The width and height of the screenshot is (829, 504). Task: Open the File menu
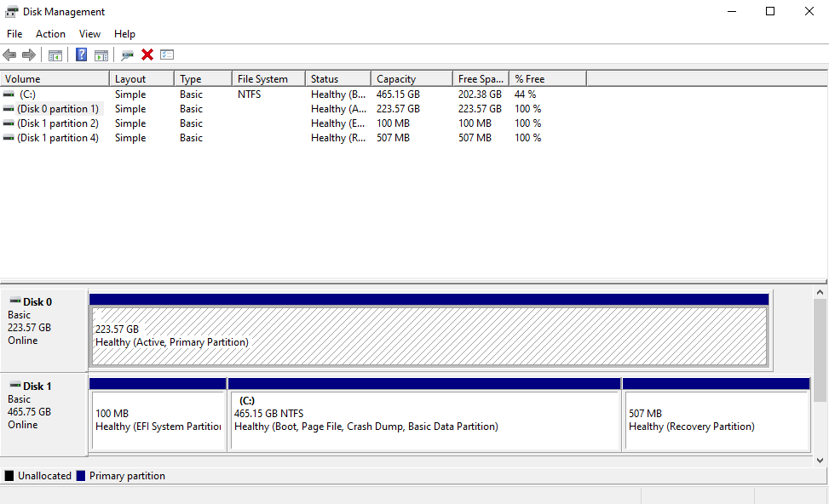(14, 34)
